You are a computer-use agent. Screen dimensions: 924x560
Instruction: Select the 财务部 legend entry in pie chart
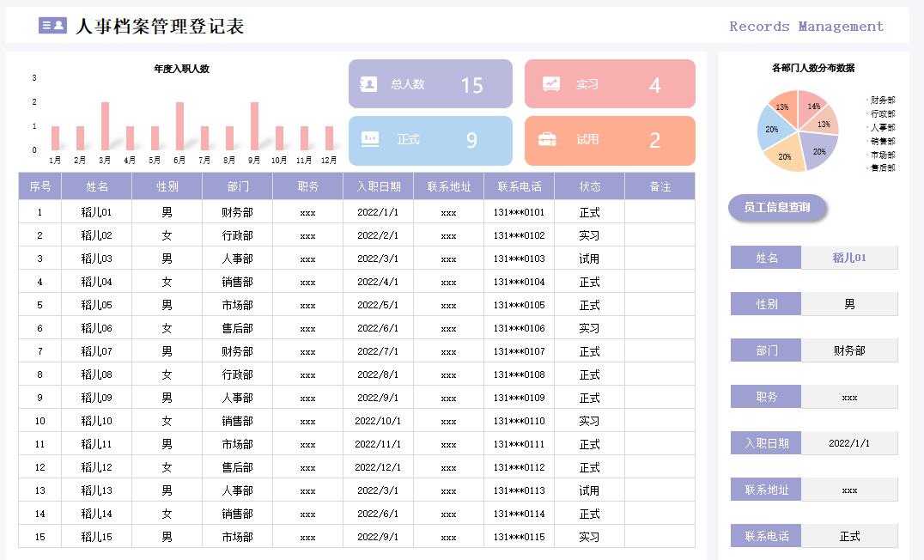click(882, 100)
